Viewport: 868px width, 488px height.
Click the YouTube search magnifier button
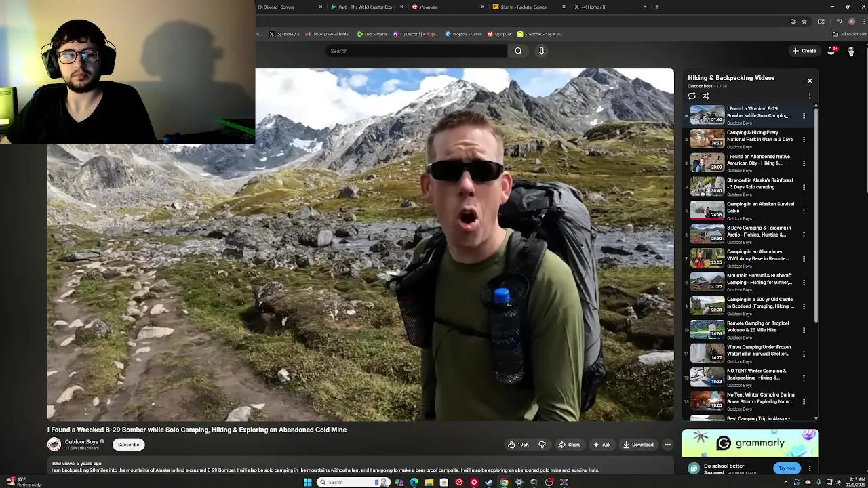tap(518, 51)
